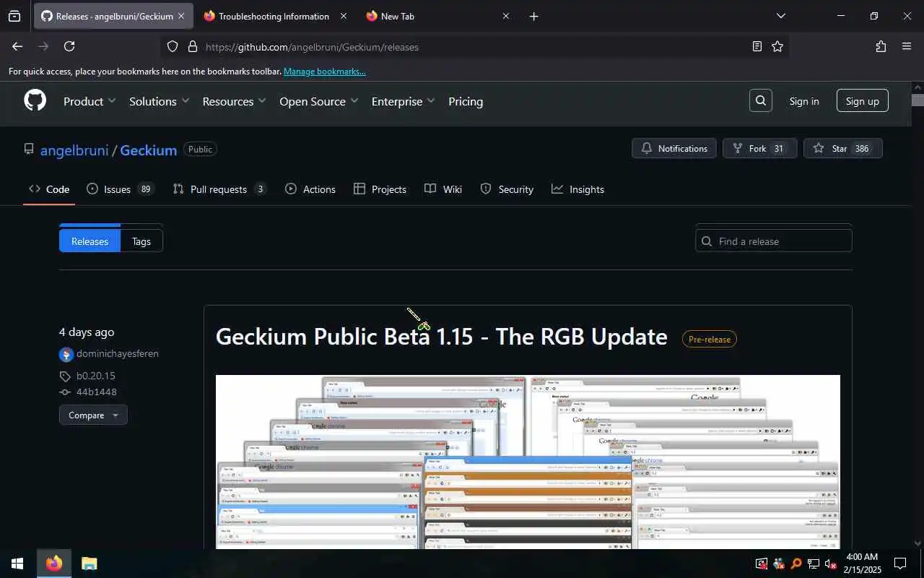Image resolution: width=924 pixels, height=578 pixels.
Task: Open the Security tab
Action: coord(507,189)
